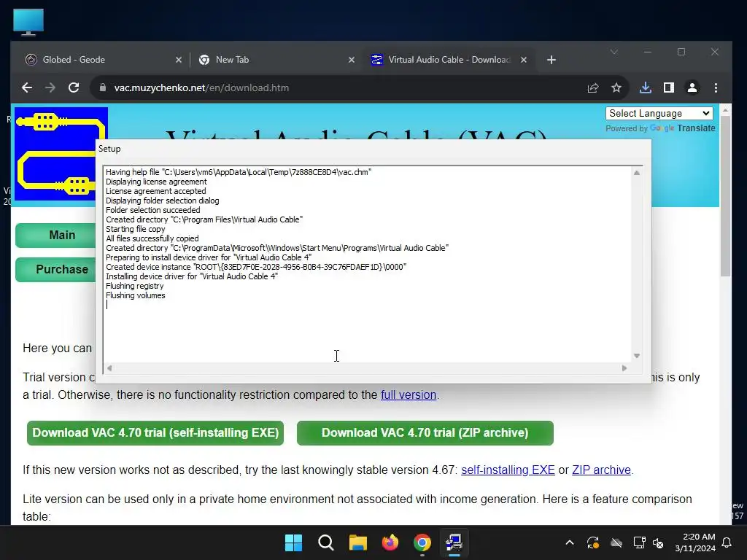The width and height of the screenshot is (747, 560).
Task: Open the muted volume tray icon
Action: click(658, 542)
